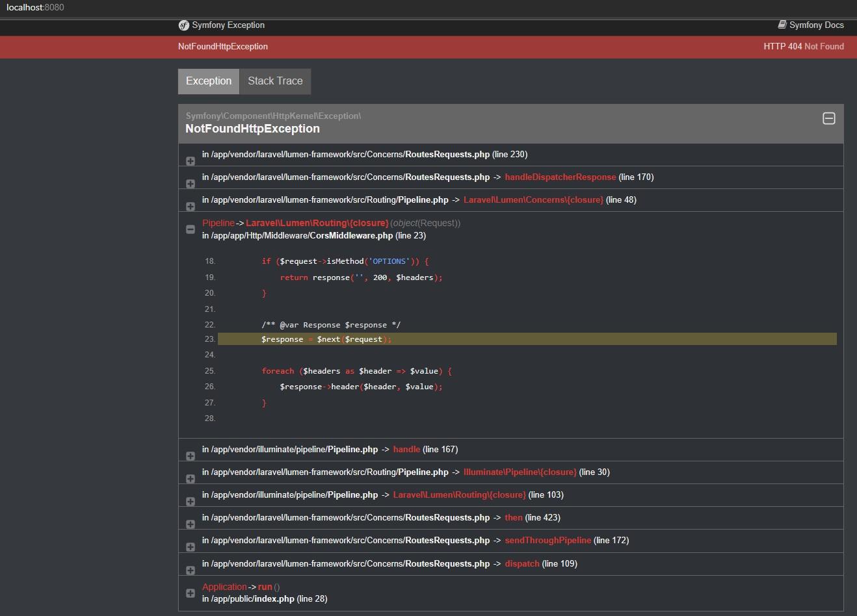This screenshot has width=857, height=616.
Task: Click code line 25 foreach statement
Action: tap(356, 371)
